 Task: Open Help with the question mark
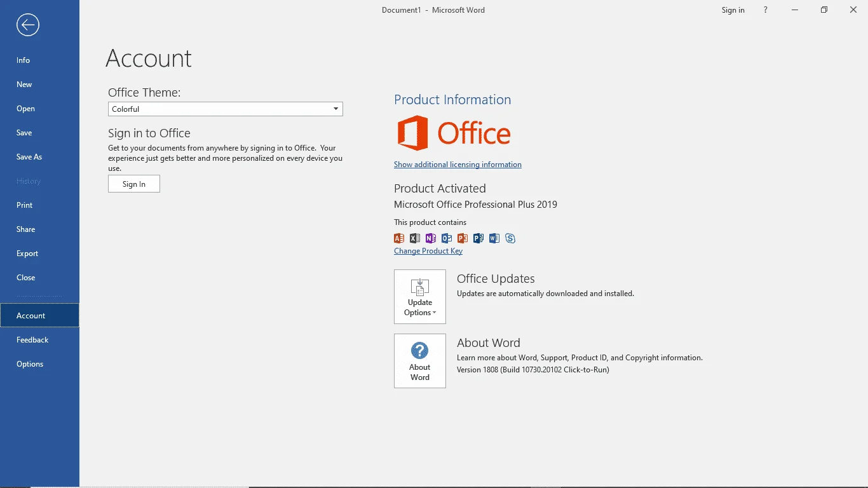click(766, 10)
